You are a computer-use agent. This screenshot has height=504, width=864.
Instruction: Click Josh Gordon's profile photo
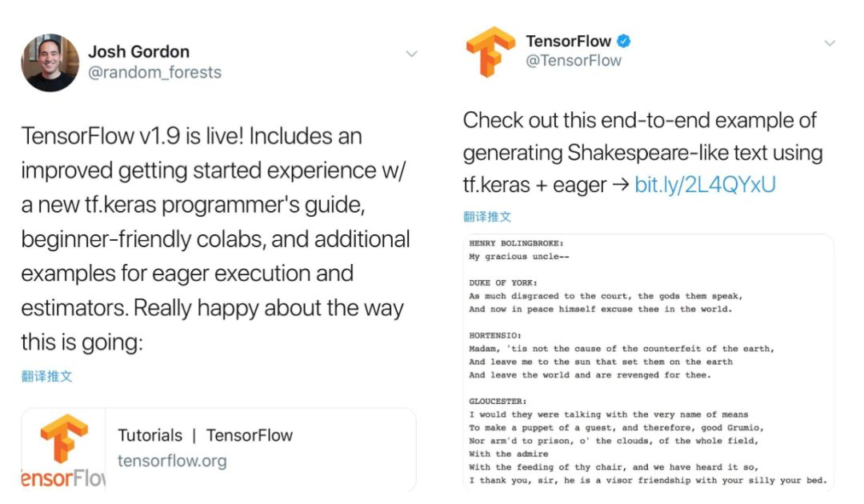(x=50, y=62)
